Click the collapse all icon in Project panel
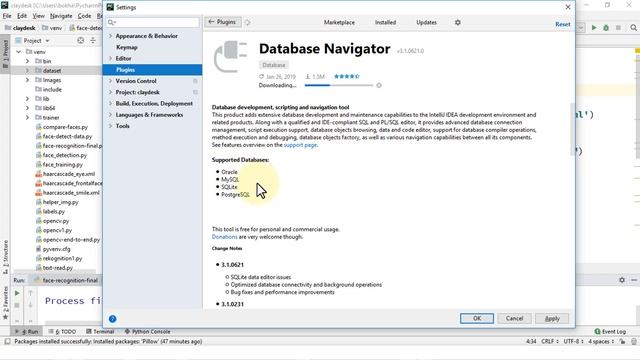The width and height of the screenshot is (640, 360). coord(93,40)
